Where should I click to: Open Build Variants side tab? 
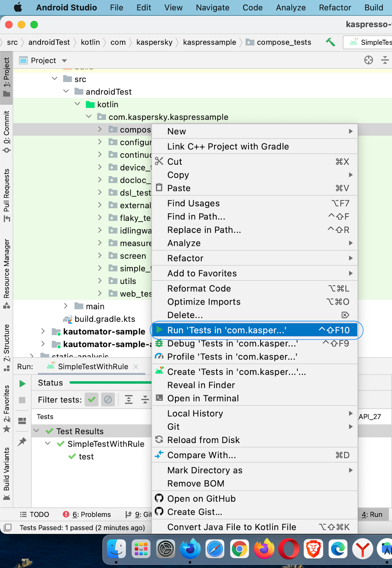click(x=6, y=474)
